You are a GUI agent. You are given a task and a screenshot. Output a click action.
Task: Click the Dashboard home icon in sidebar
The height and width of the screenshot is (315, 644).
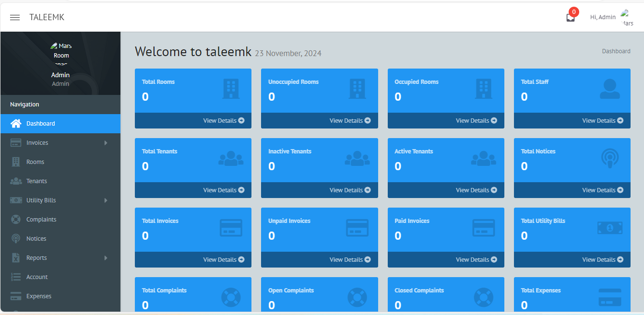point(16,124)
